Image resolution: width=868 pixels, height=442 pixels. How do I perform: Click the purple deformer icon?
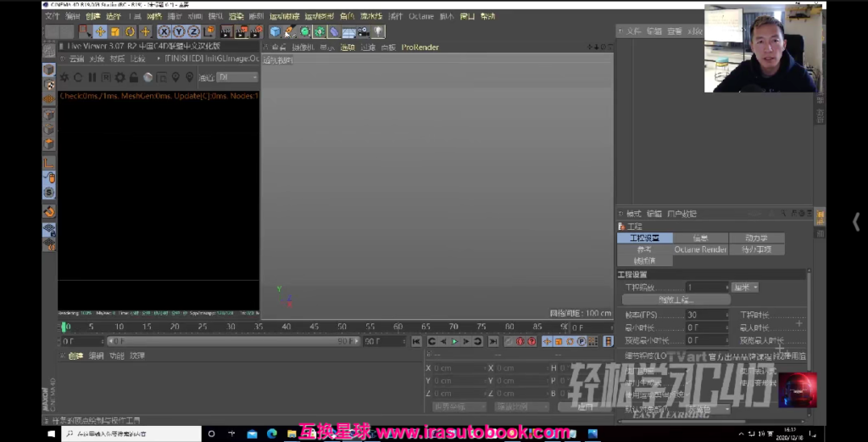(334, 31)
